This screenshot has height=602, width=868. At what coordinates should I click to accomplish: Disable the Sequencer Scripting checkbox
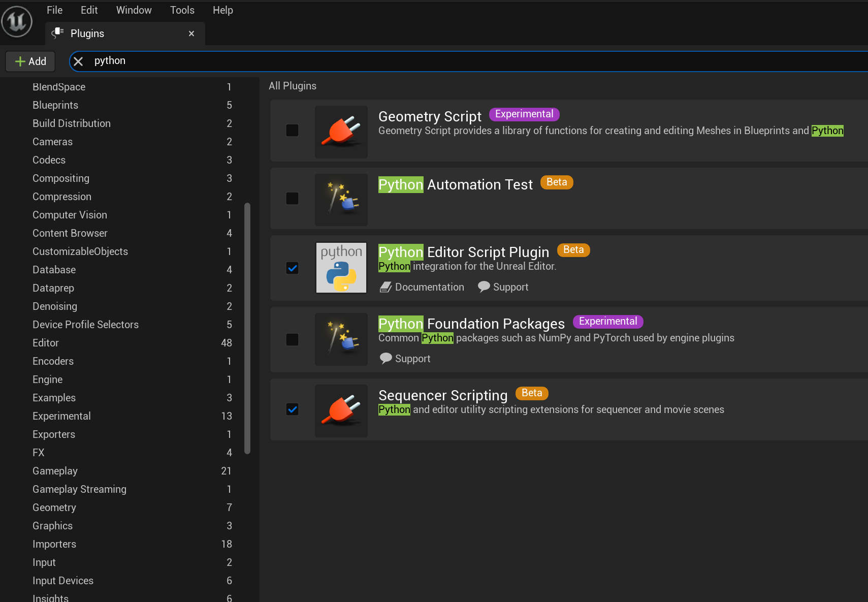coord(292,409)
